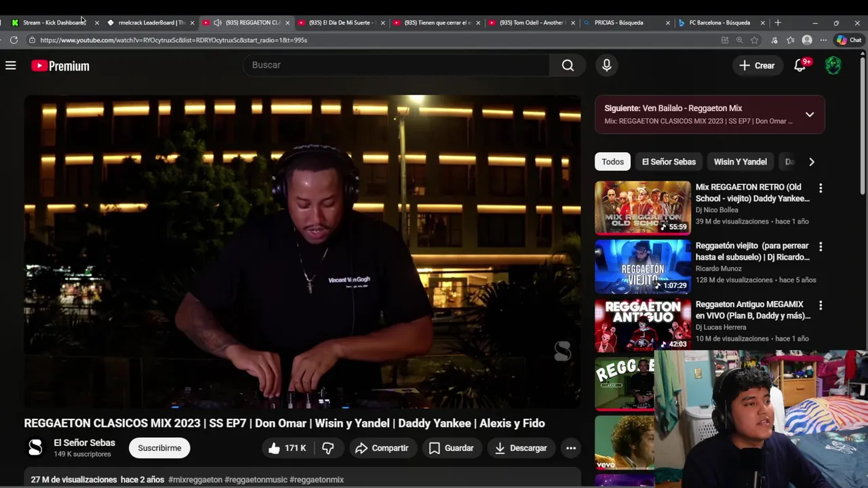
Task: View site information lock icon
Action: pos(32,40)
